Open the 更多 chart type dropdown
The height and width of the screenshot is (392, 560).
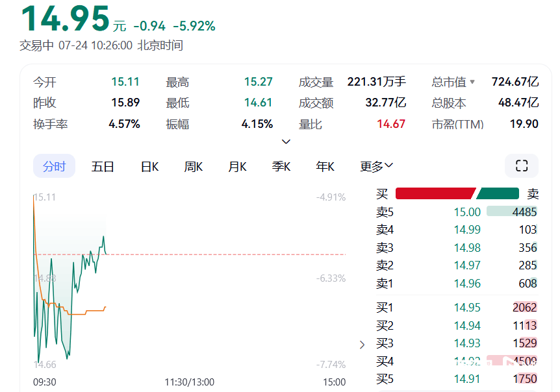pos(375,166)
